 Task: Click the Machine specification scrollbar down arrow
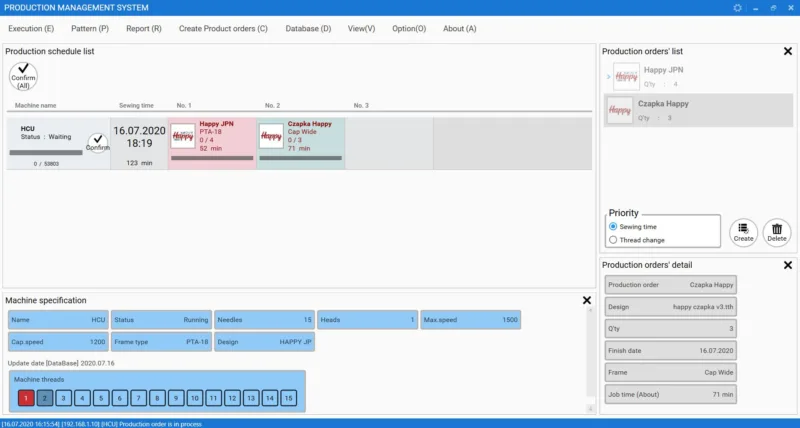click(x=590, y=408)
